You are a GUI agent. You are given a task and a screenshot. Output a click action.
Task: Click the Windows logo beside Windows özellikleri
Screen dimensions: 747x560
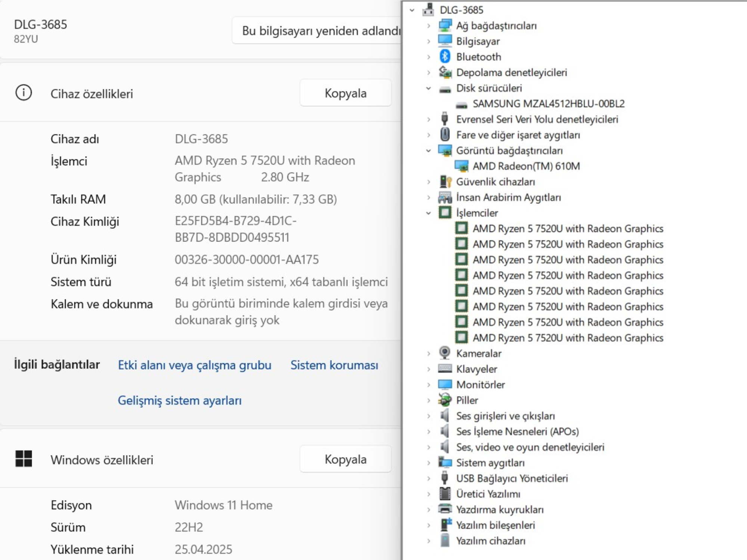coord(24,459)
